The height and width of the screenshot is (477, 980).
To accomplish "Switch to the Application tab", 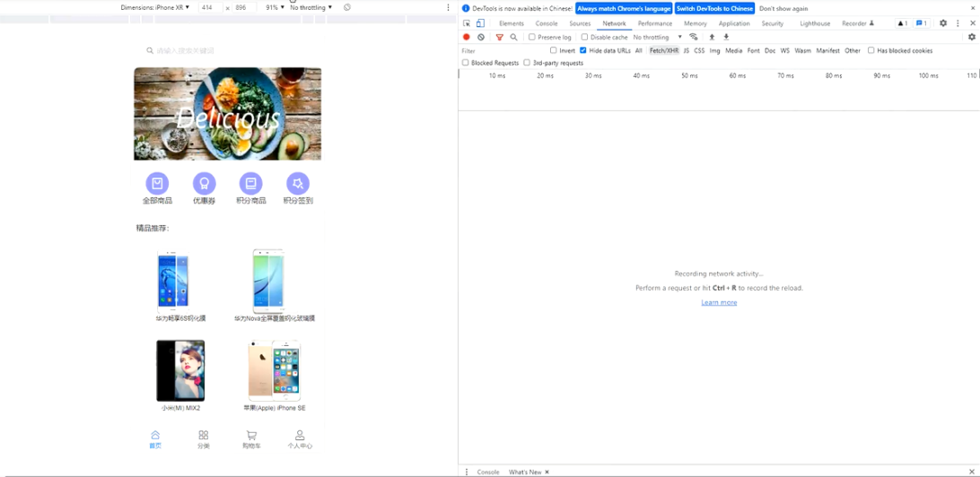I will [734, 23].
